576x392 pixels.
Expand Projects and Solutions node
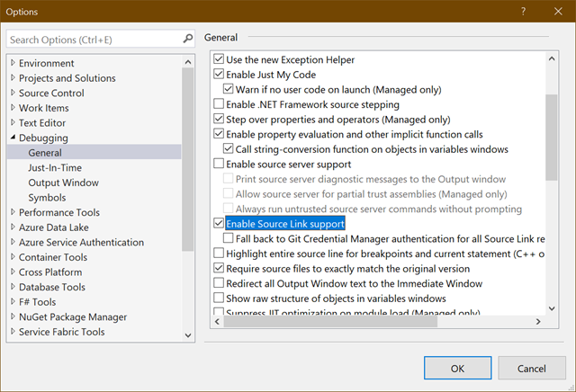pyautogui.click(x=13, y=78)
